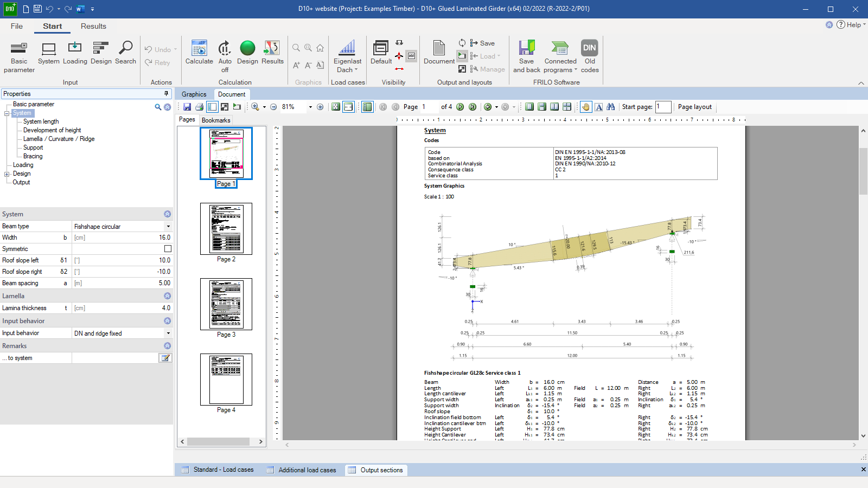The width and height of the screenshot is (868, 488).
Task: Open the Input behavior dropdown
Action: tap(168, 333)
